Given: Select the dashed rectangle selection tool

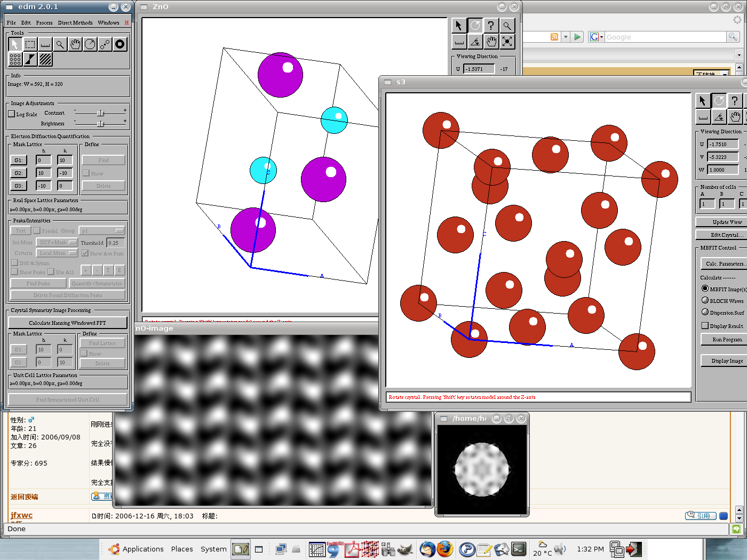Looking at the screenshot, I should (x=30, y=44).
